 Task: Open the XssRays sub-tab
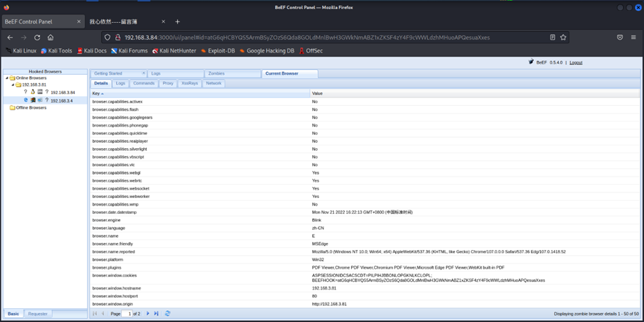tap(189, 83)
